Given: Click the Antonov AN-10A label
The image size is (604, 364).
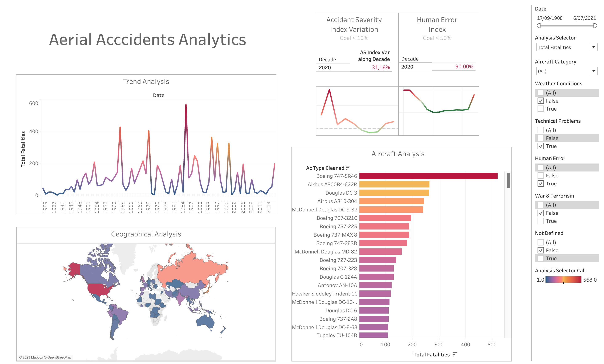Looking at the screenshot, I should 337,285.
